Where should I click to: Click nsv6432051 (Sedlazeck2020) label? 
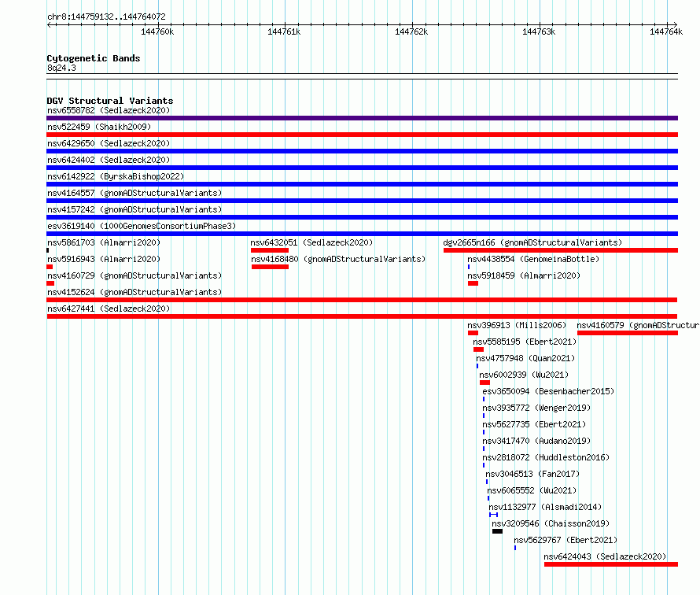point(311,242)
